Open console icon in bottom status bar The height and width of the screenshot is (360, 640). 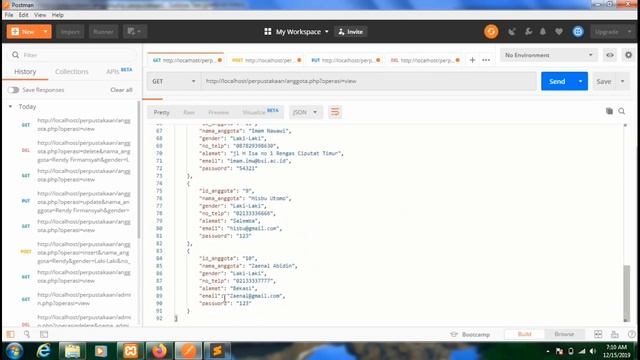pos(44,334)
